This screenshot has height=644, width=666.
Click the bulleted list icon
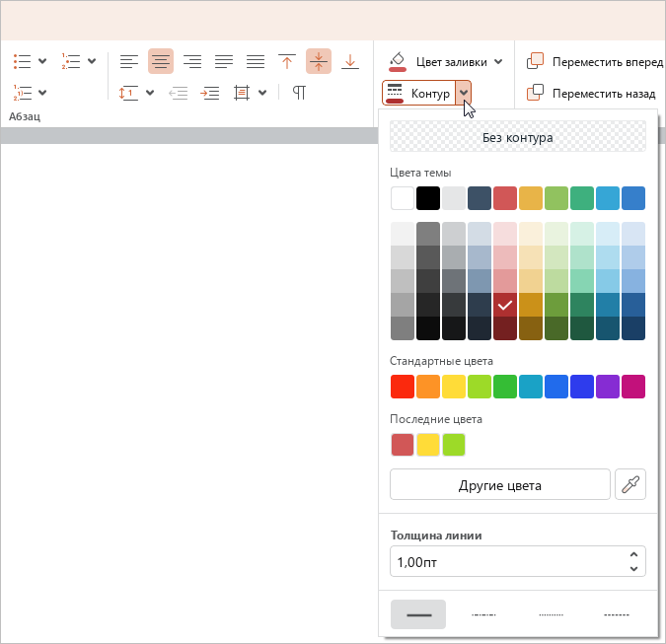22,61
